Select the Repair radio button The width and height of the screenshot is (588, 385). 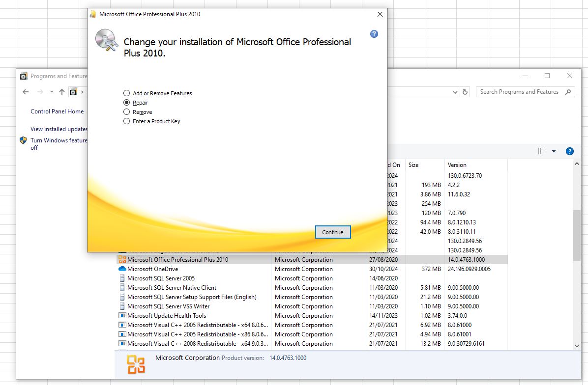click(x=127, y=103)
